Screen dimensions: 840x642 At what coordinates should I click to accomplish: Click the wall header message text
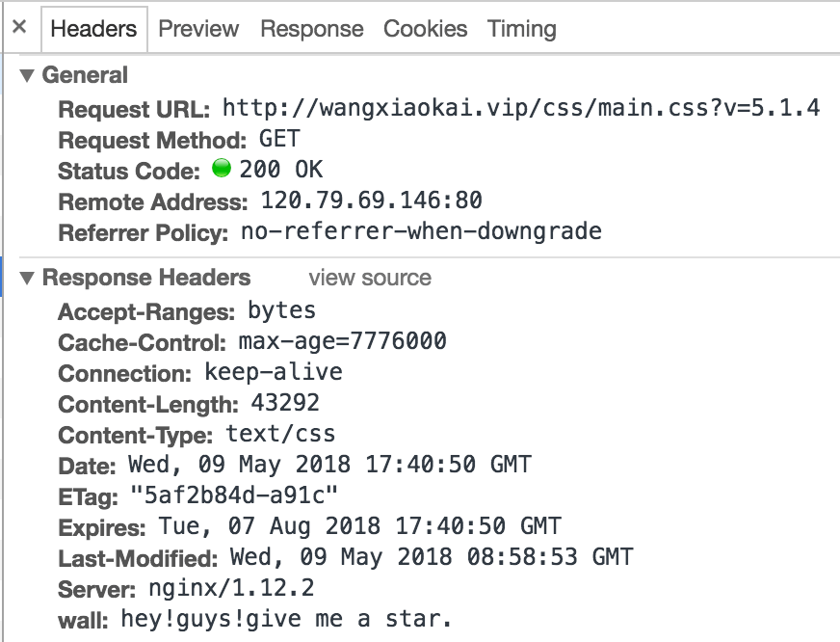pyautogui.click(x=286, y=619)
